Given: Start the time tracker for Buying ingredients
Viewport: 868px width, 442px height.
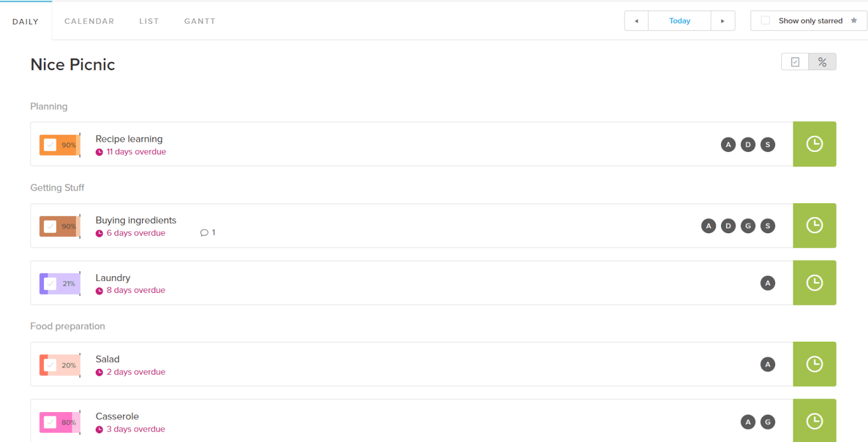Looking at the screenshot, I should coord(814,226).
